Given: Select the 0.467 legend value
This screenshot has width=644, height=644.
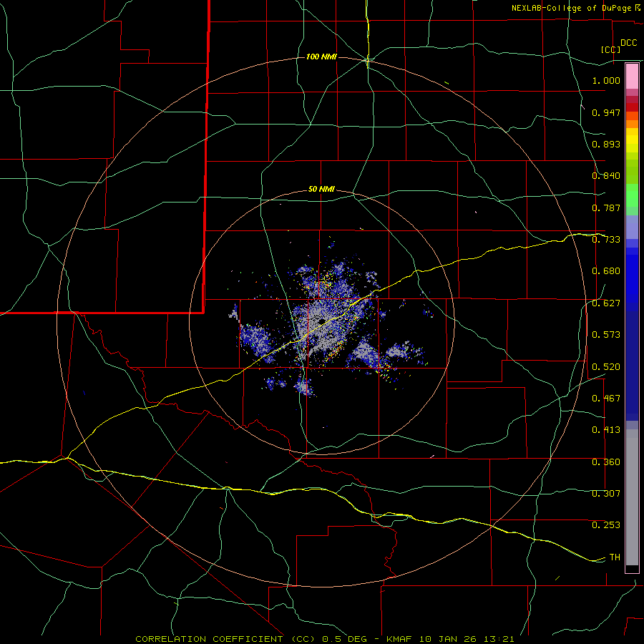Looking at the screenshot, I should (x=606, y=399).
